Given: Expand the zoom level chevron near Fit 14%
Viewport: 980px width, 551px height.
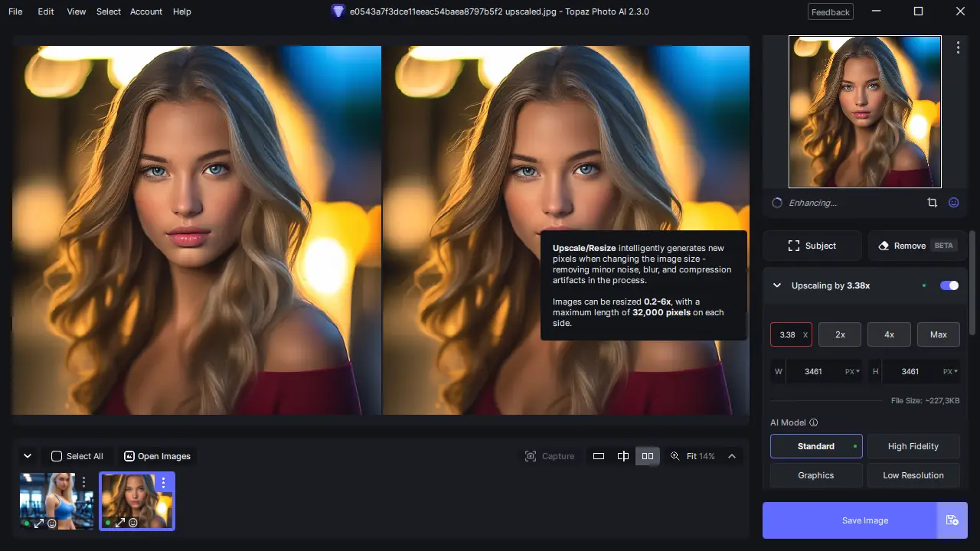Looking at the screenshot, I should (732, 455).
